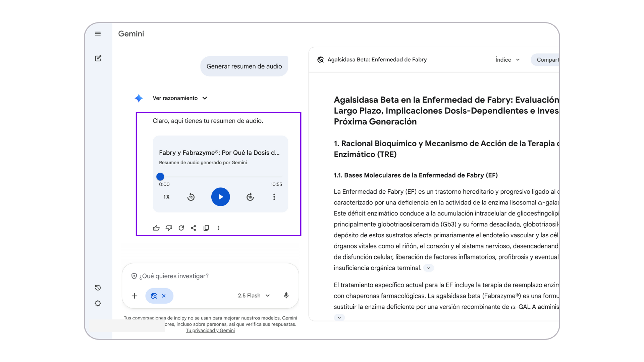The height and width of the screenshot is (362, 644).
Task: Click the thumbs down feedback icon
Action: [169, 228]
